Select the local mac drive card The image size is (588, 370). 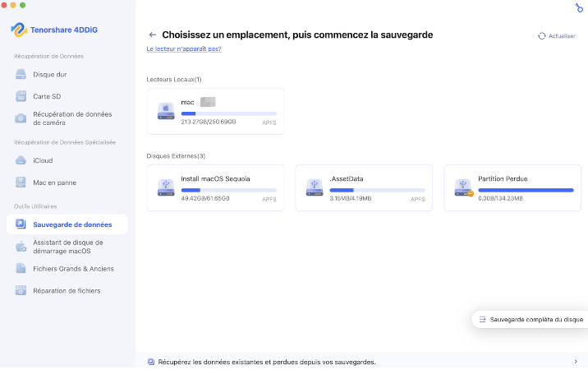point(215,111)
